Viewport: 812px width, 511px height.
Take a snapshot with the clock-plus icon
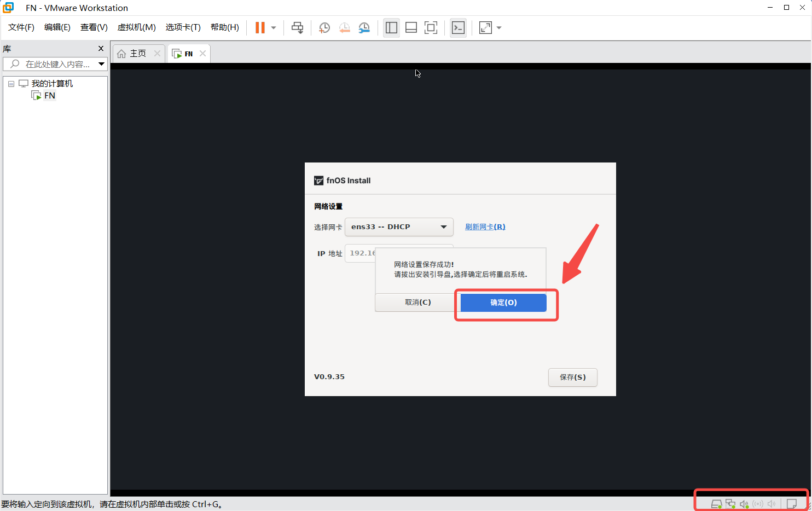tap(324, 28)
